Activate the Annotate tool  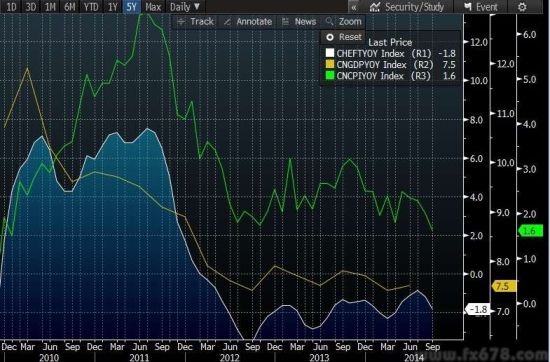(x=248, y=22)
